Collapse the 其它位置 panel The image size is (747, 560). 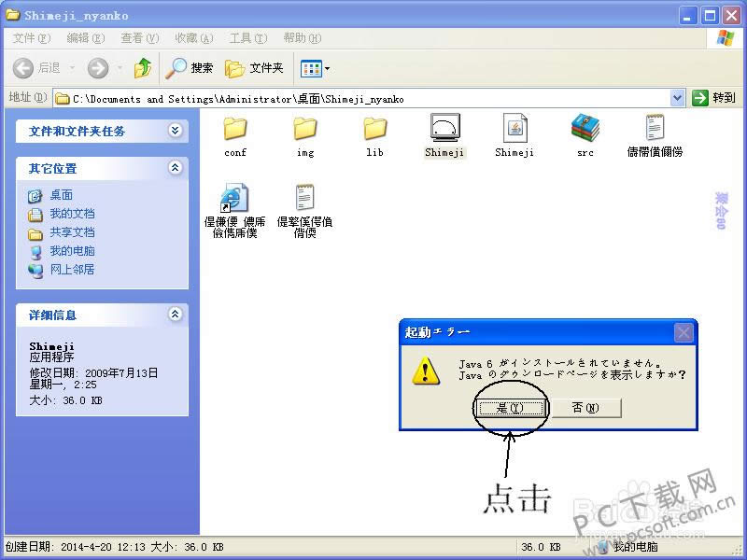click(175, 168)
